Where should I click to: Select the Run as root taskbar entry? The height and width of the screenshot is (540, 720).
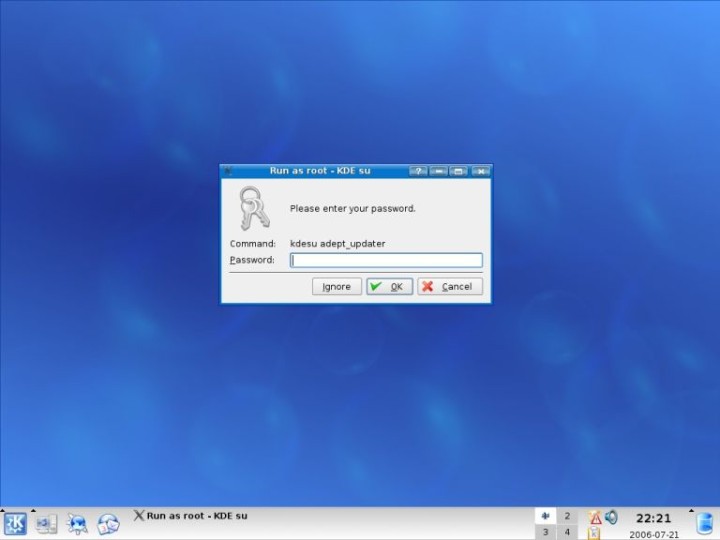[x=190, y=516]
